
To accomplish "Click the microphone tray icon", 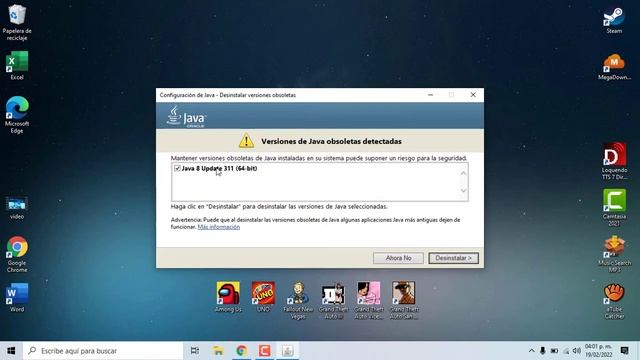I will pos(542,351).
